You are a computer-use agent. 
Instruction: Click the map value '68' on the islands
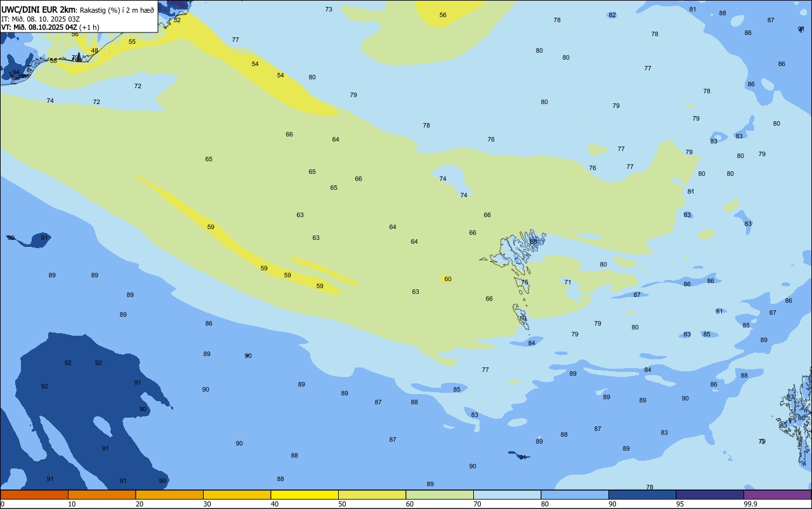click(534, 242)
